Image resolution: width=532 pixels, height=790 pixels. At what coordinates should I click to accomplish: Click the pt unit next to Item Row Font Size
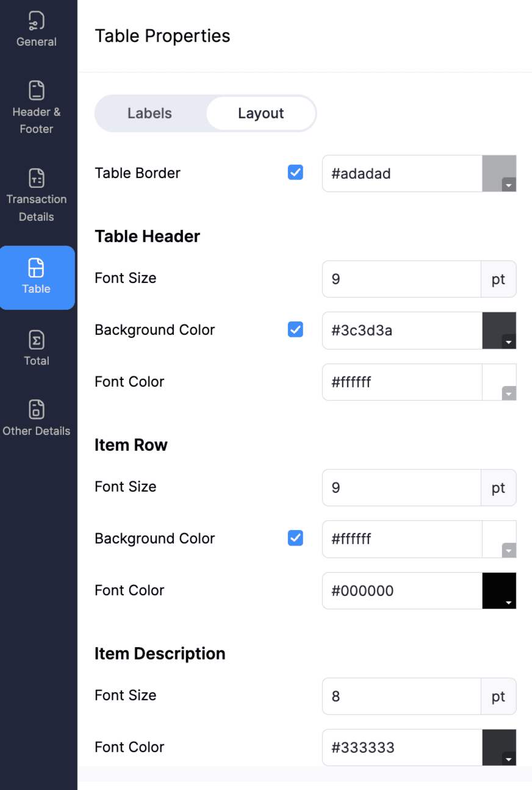[x=498, y=487]
